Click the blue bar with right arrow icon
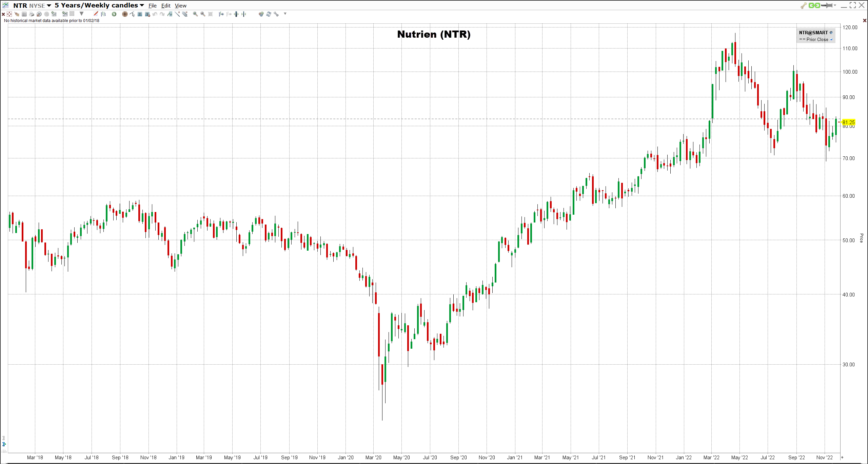Screen dimensions: 868x464 [221, 14]
